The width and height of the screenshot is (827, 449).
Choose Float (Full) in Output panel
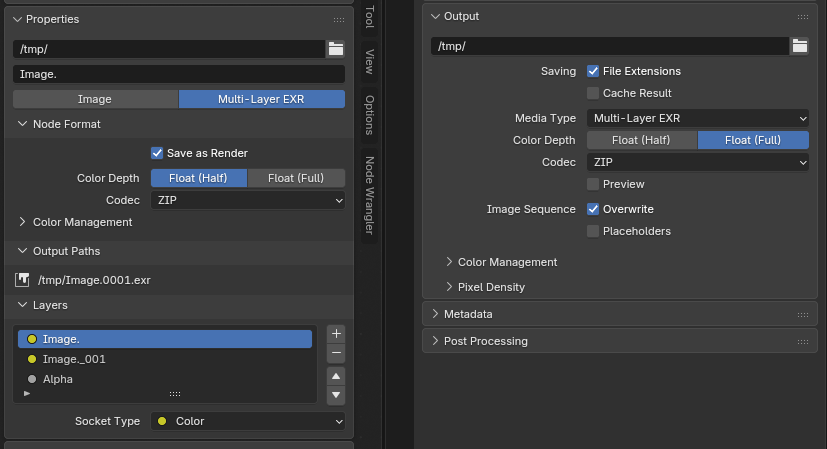coord(753,140)
